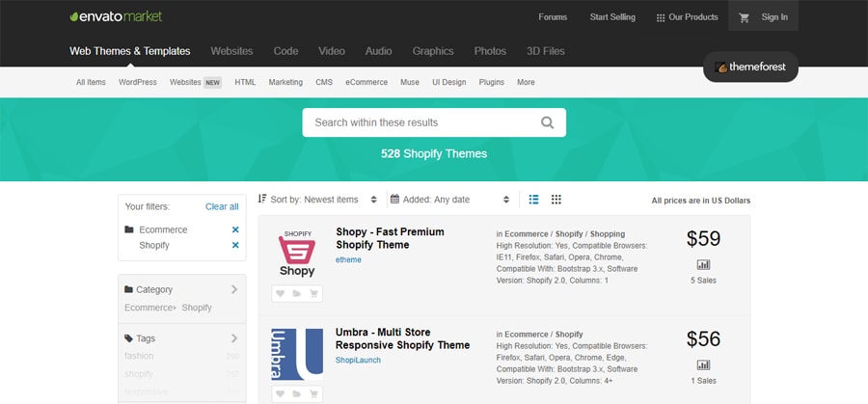This screenshot has height=404, width=868.
Task: Click the sales chart icon under $56
Action: tap(704, 365)
